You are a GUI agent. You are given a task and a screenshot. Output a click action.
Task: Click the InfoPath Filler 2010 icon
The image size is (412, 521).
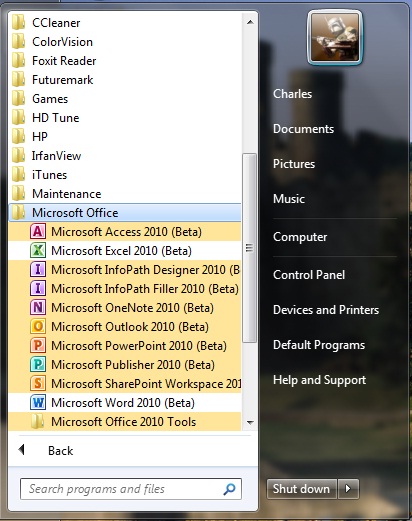tap(38, 288)
